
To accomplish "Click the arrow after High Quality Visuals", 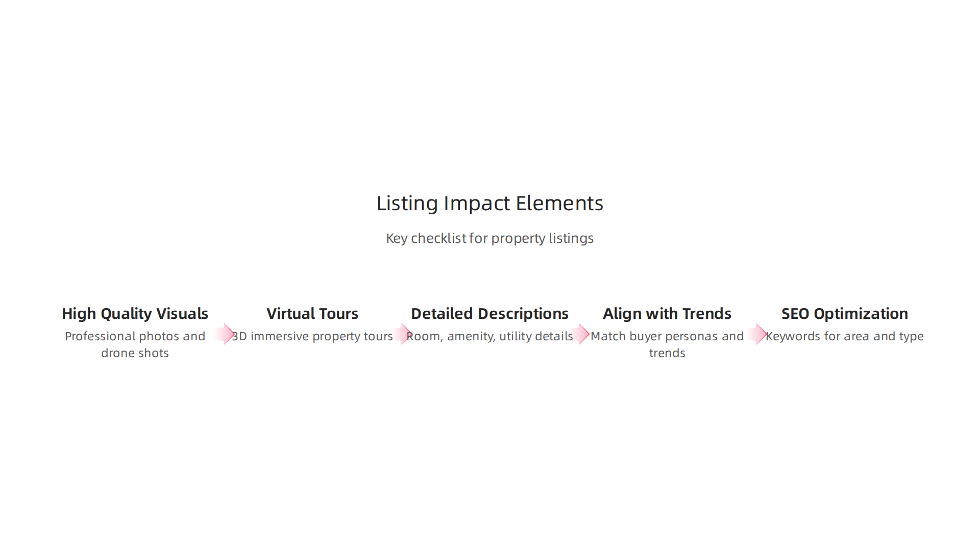I will (x=224, y=334).
